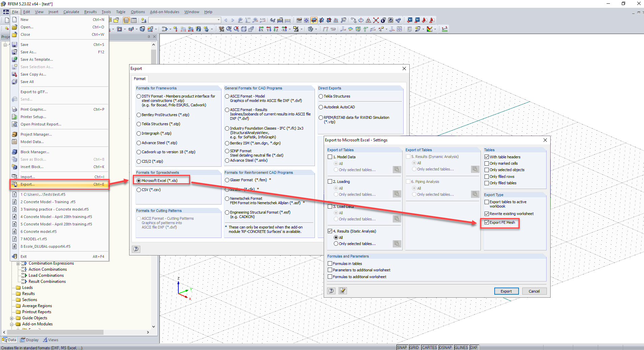This screenshot has height=350, width=644.
Task: Click the Cancel button
Action: pyautogui.click(x=534, y=291)
